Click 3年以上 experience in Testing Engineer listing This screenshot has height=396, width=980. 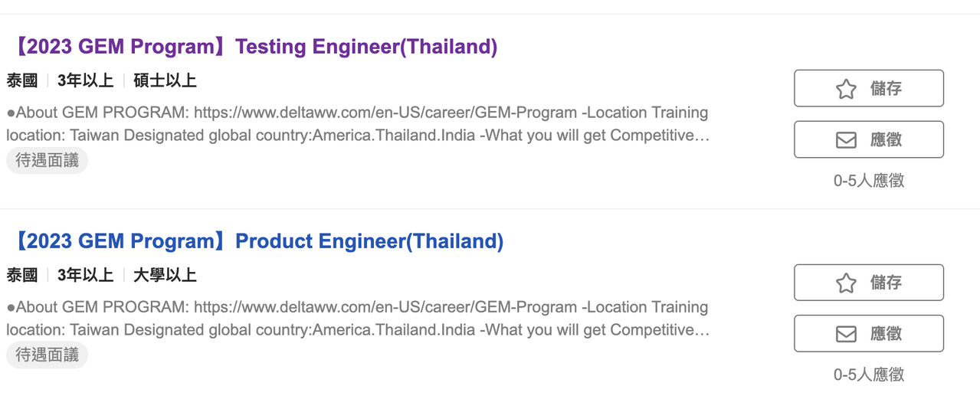click(85, 80)
